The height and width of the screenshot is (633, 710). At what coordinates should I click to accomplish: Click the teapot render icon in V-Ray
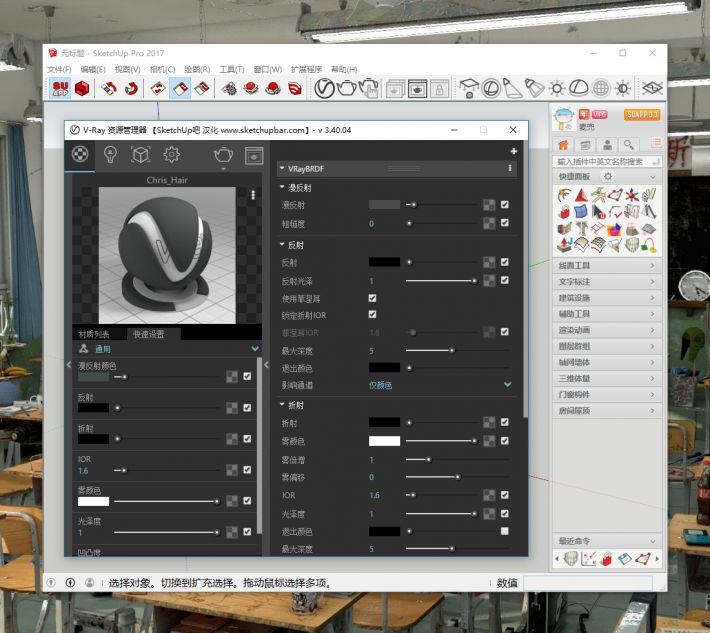(224, 154)
